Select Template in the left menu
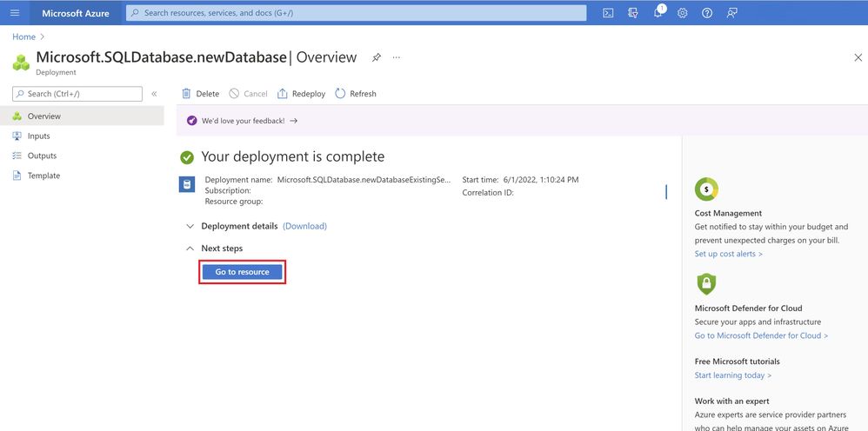Image resolution: width=868 pixels, height=431 pixels. coord(82,176)
